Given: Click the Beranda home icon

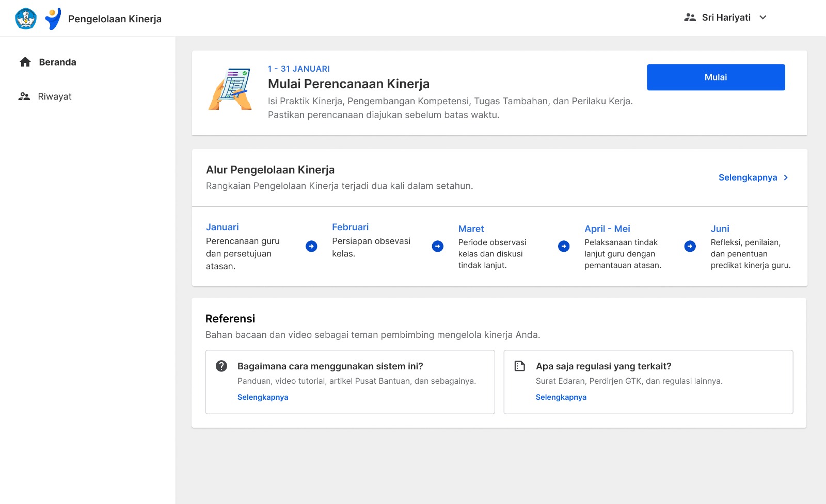Looking at the screenshot, I should pyautogui.click(x=25, y=62).
